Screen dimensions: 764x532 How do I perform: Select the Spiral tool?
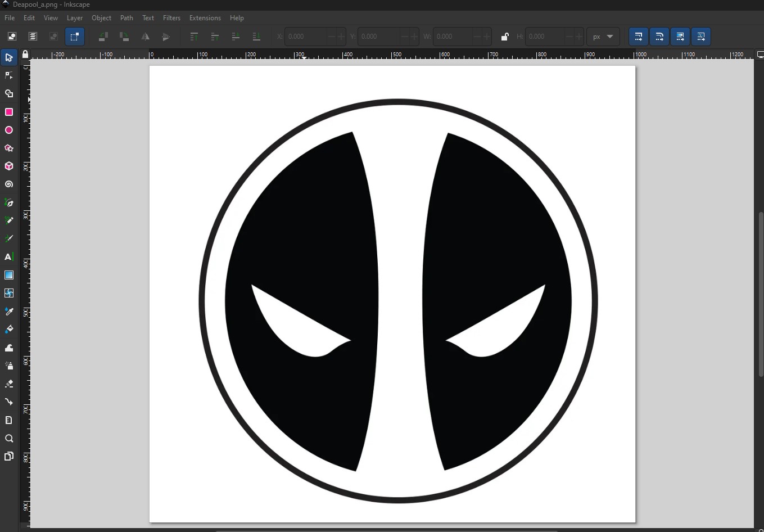9,184
